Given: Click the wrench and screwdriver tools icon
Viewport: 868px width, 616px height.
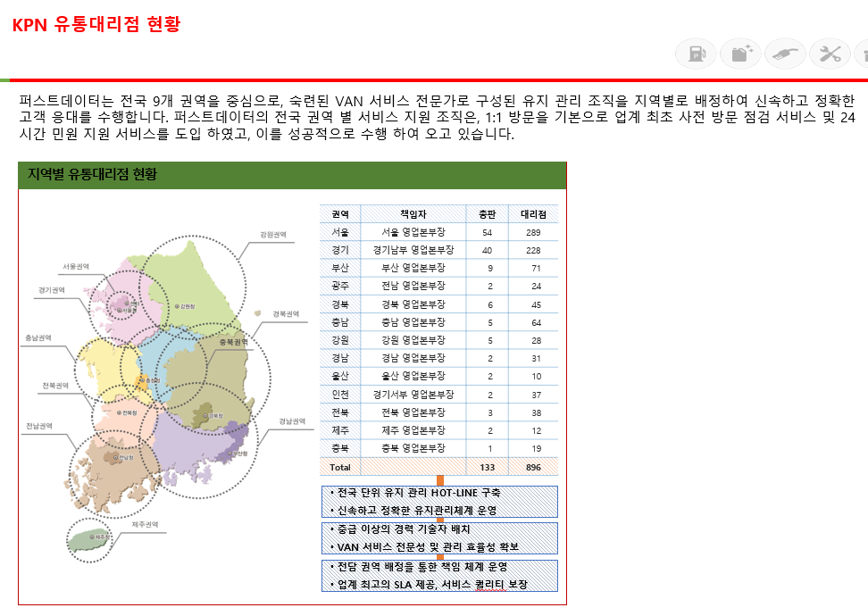Looking at the screenshot, I should click(x=830, y=54).
